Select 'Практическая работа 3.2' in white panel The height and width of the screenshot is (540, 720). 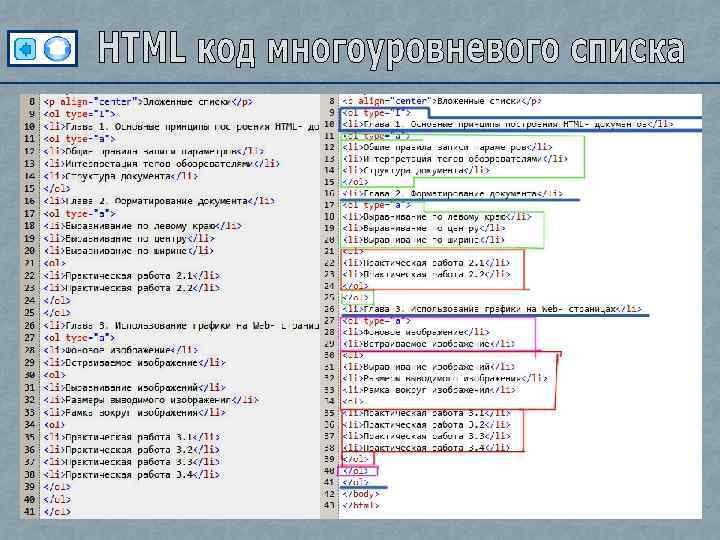[426, 425]
